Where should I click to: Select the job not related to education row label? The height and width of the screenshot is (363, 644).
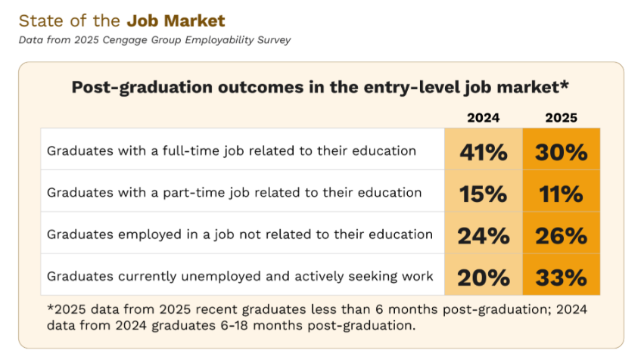click(x=239, y=234)
